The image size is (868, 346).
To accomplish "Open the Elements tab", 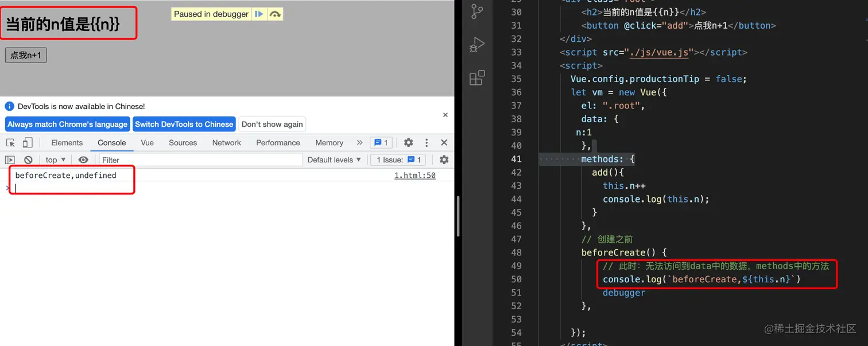I will 67,142.
